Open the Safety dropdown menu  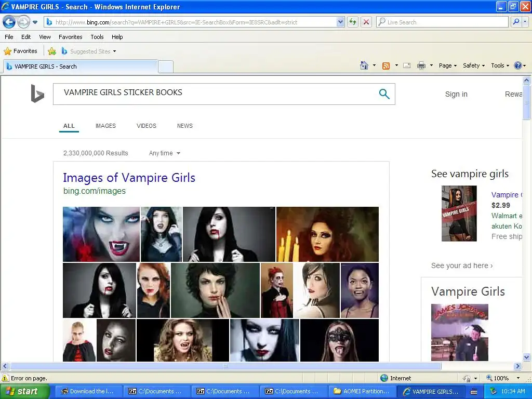pyautogui.click(x=474, y=65)
